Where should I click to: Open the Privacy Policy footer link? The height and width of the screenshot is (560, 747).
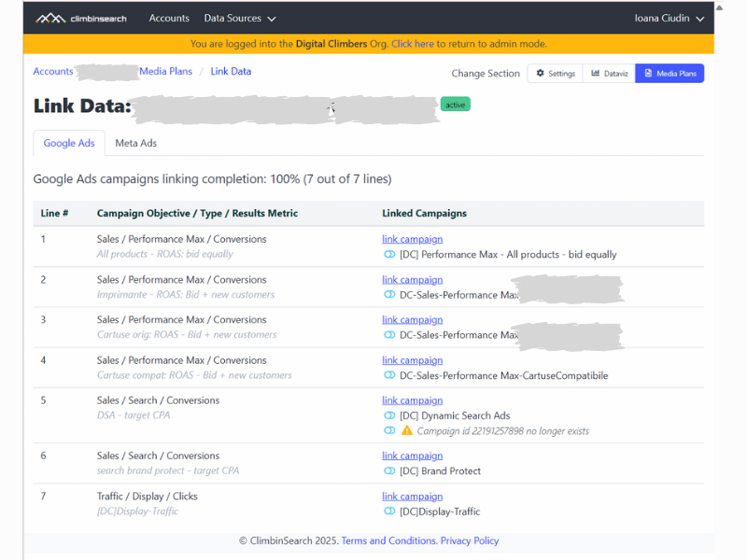(470, 540)
